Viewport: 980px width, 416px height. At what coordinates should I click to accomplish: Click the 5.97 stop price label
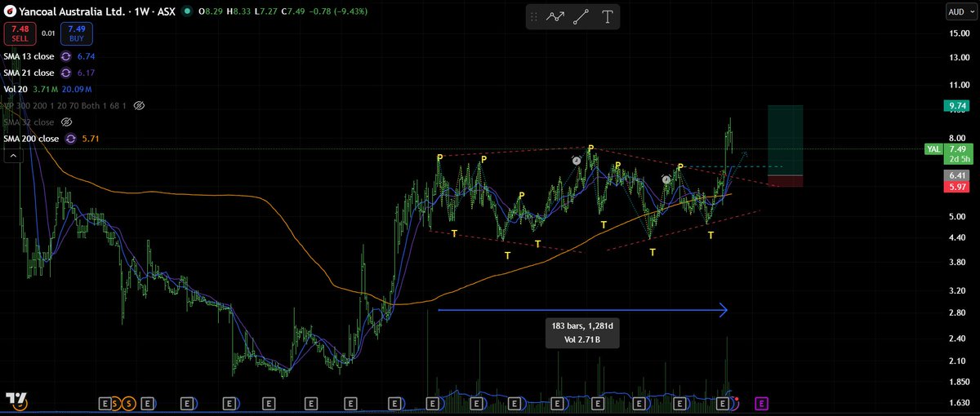[957, 188]
